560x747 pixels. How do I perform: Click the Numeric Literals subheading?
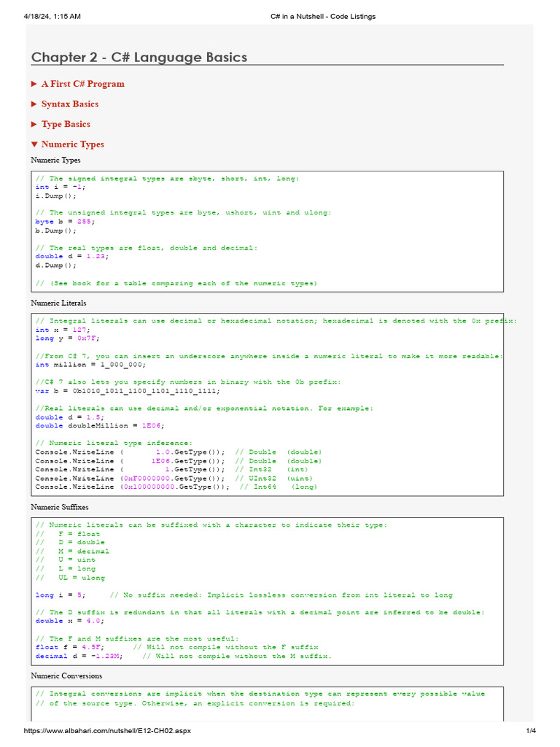(x=58, y=303)
